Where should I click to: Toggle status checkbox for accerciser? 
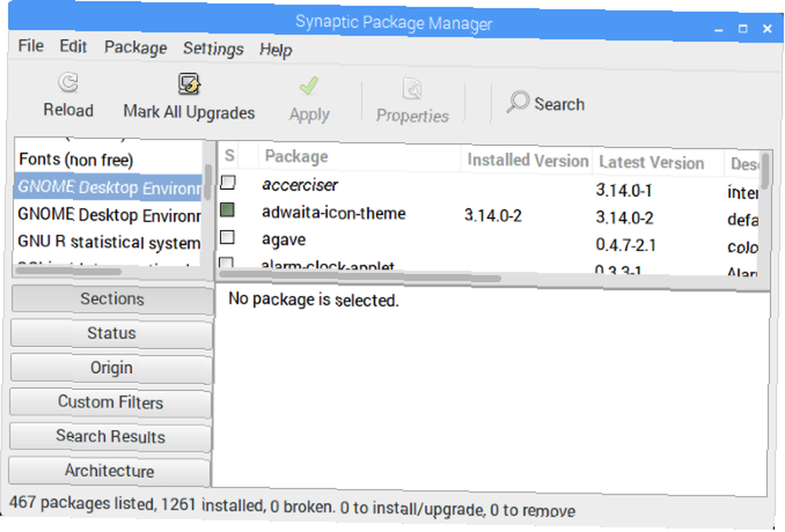point(228,182)
